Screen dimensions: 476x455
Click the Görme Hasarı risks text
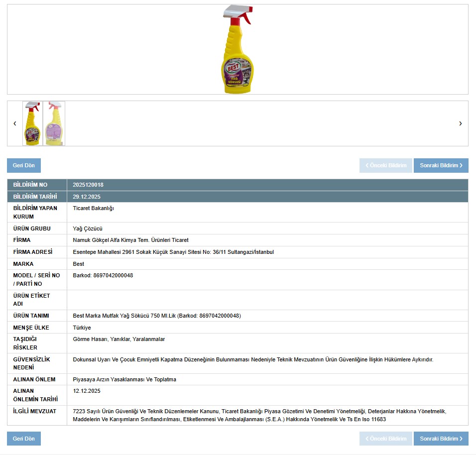click(119, 339)
